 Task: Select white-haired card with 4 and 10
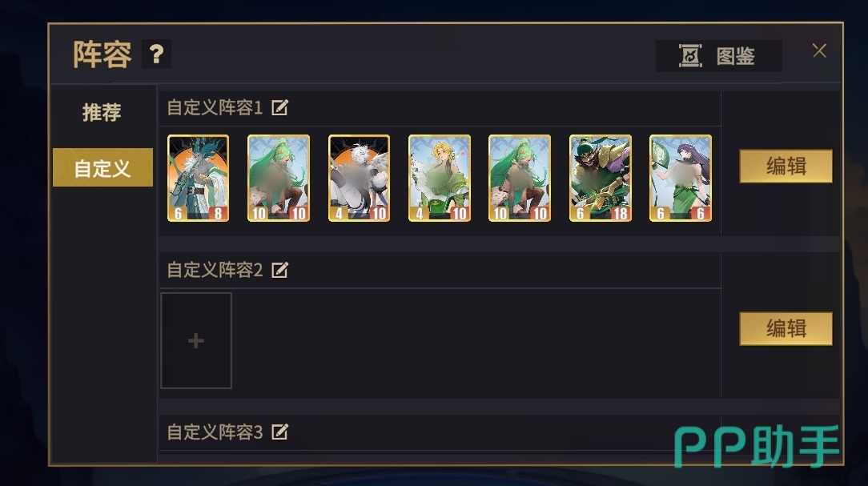360,179
